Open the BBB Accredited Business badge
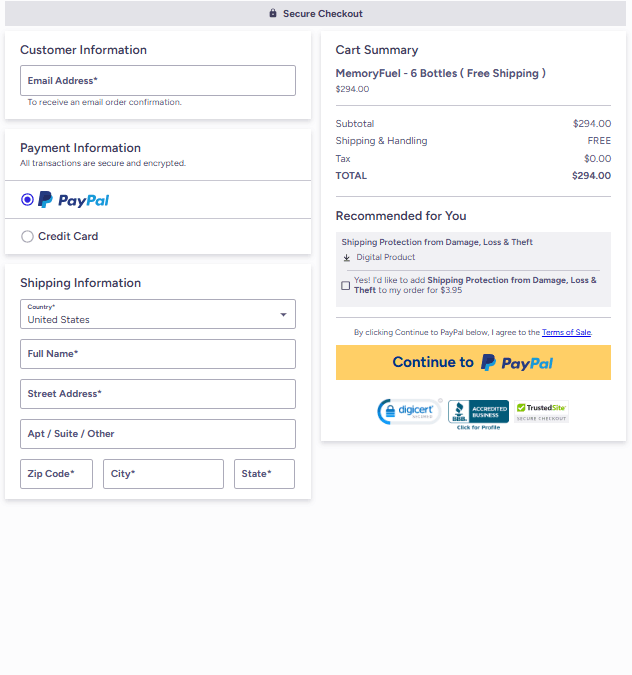The width and height of the screenshot is (632, 675). (478, 412)
